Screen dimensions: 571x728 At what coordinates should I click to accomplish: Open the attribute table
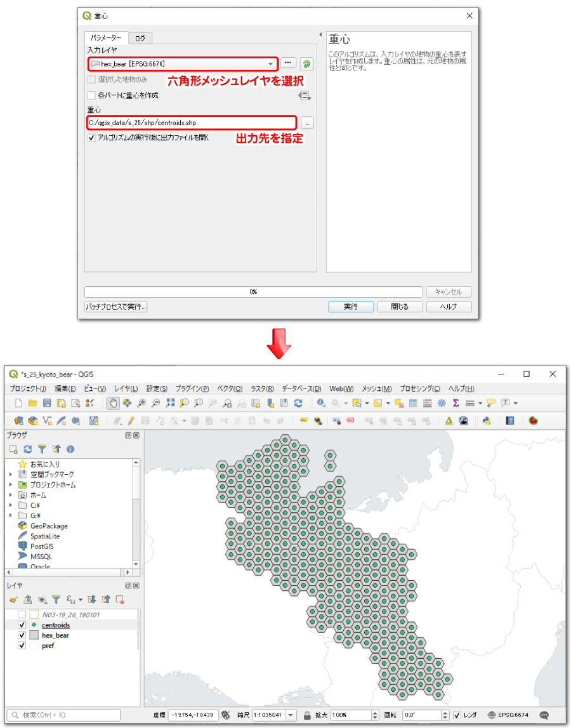(413, 403)
